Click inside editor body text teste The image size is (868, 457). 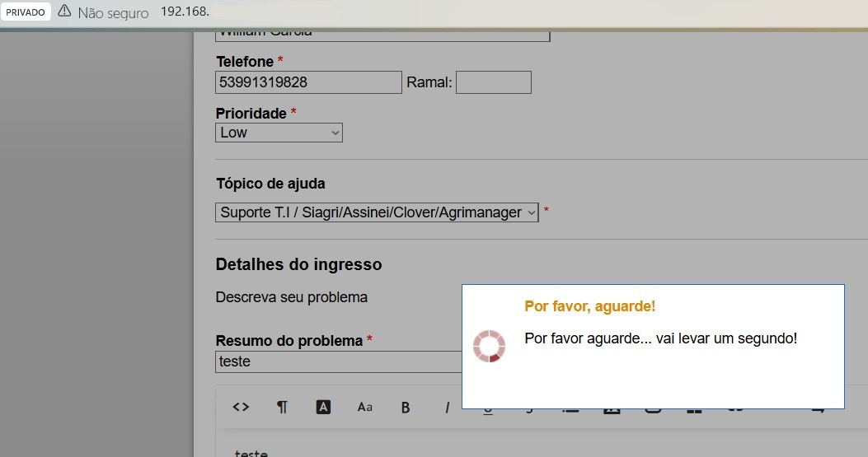pos(251,453)
